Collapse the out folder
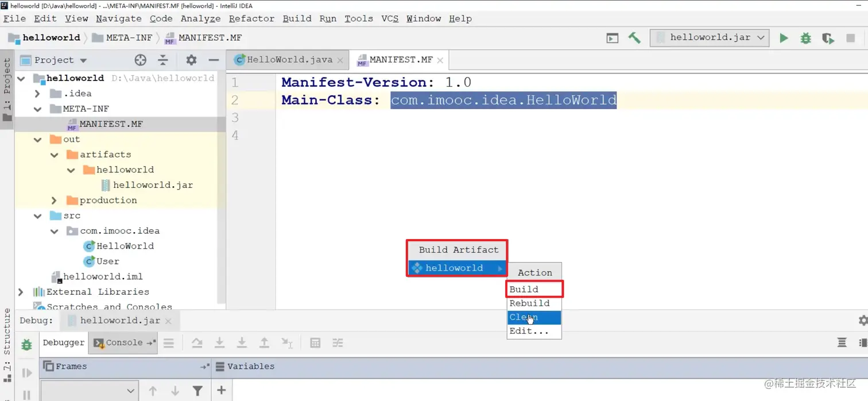The image size is (868, 401). (x=38, y=139)
